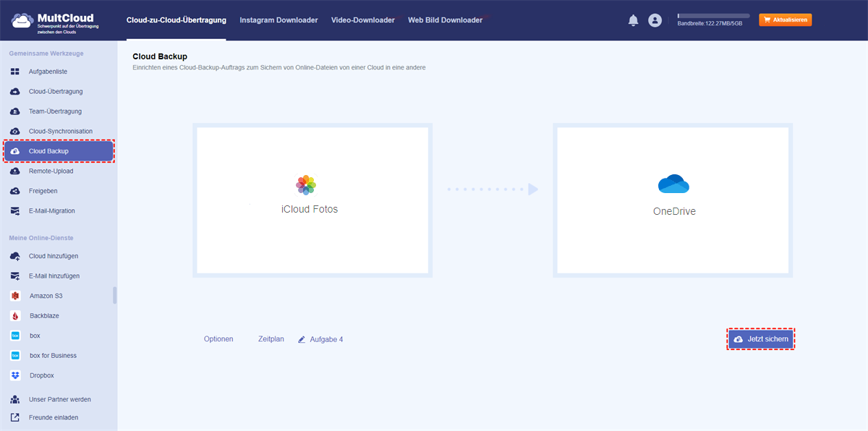
Task: Open Zeitplan schedule settings
Action: 271,339
